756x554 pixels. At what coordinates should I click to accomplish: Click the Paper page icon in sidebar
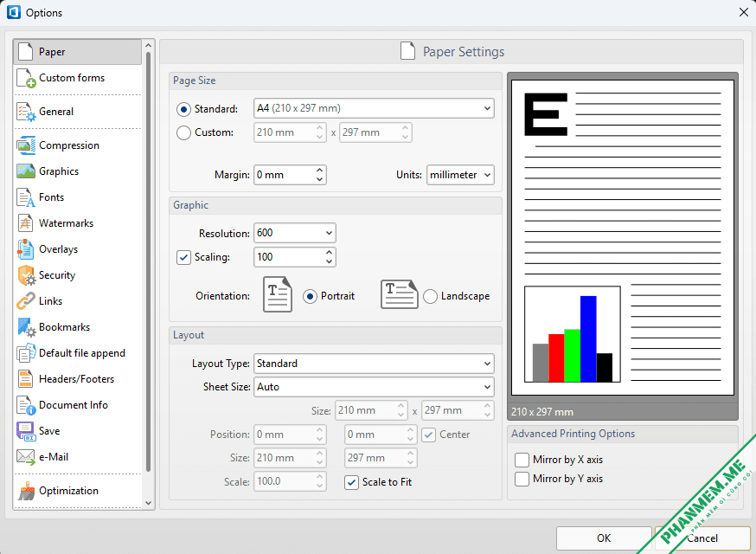(x=26, y=52)
